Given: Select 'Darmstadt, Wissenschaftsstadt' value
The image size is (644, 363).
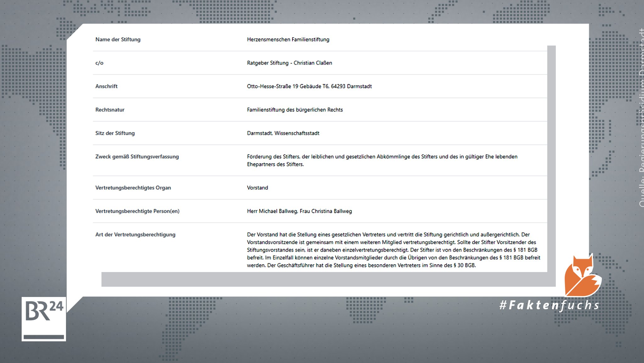Looking at the screenshot, I should tap(283, 133).
